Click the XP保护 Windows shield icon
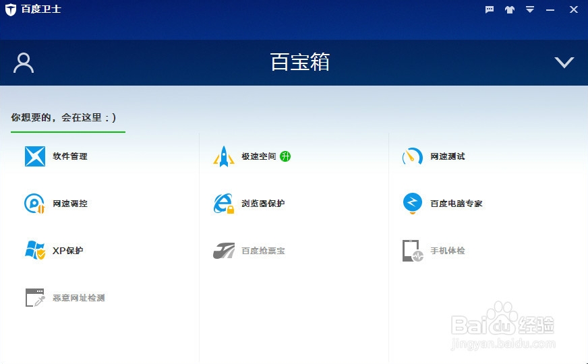The height and width of the screenshot is (364, 588). (x=35, y=250)
